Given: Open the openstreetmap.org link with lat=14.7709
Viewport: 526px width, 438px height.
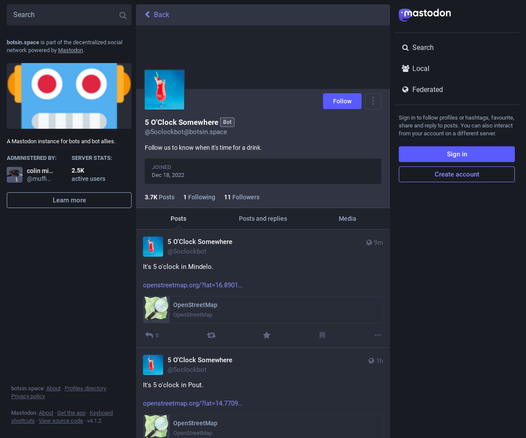Looking at the screenshot, I should tap(192, 403).
